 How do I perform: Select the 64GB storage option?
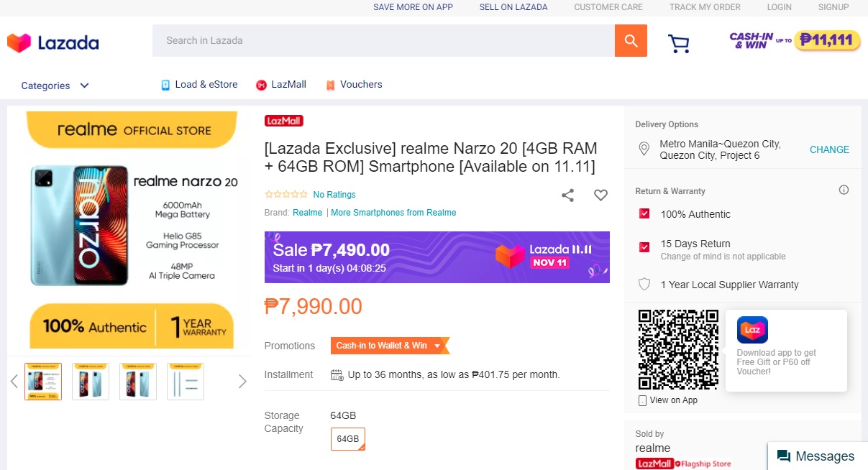(348, 439)
